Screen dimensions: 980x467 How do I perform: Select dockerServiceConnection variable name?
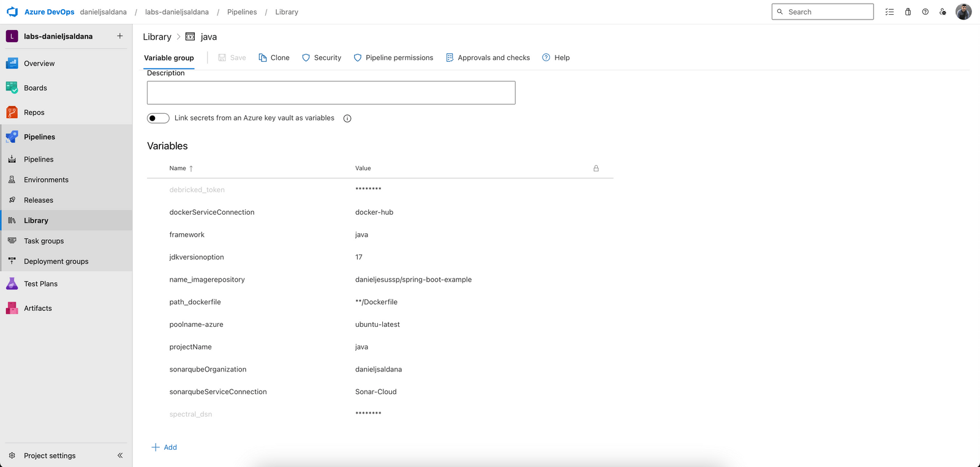click(x=212, y=212)
